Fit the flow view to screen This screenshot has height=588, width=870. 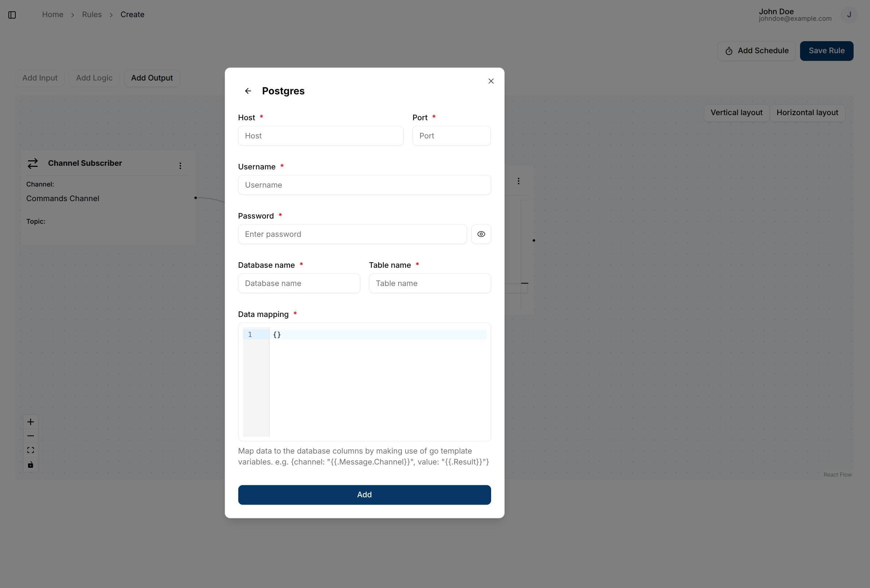[x=31, y=450]
